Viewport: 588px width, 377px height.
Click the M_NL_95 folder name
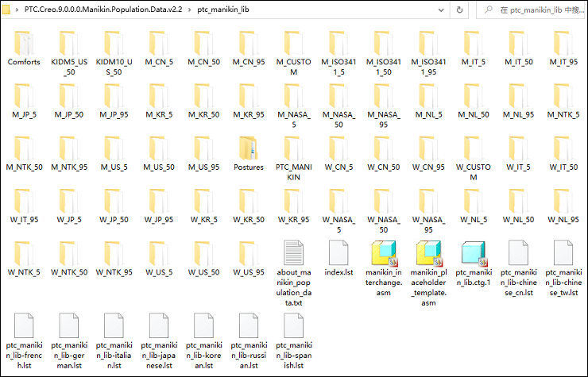pyautogui.click(x=518, y=114)
